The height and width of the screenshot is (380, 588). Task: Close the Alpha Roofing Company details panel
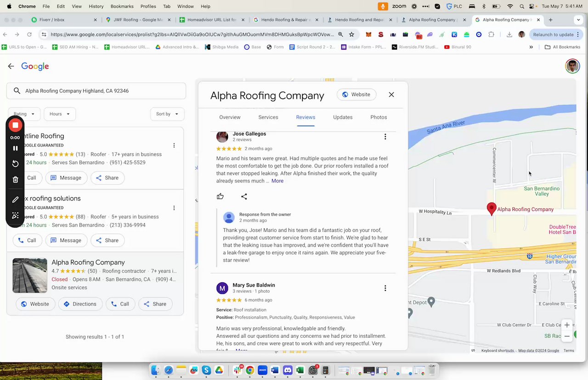click(391, 95)
